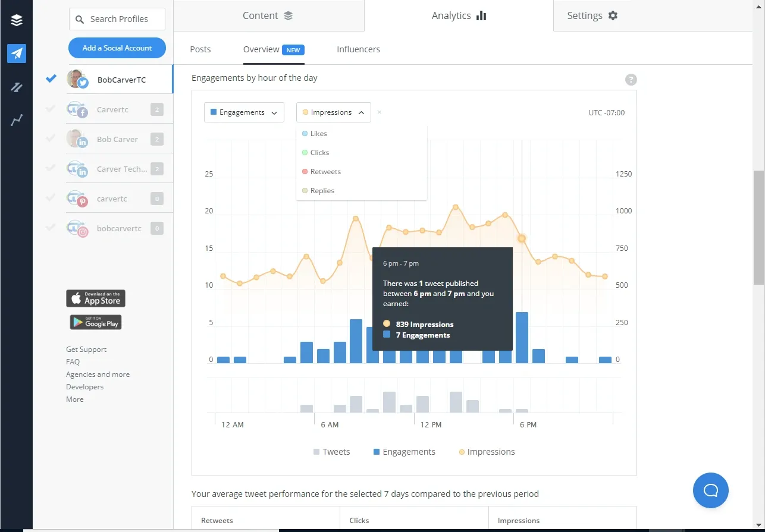This screenshot has width=765, height=532.
Task: Switch to the Posts tab
Action: pos(200,49)
